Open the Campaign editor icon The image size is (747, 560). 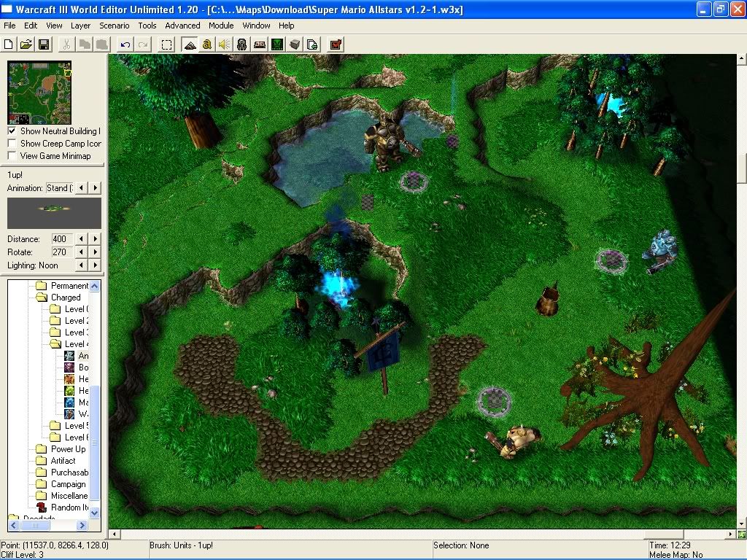coord(260,44)
